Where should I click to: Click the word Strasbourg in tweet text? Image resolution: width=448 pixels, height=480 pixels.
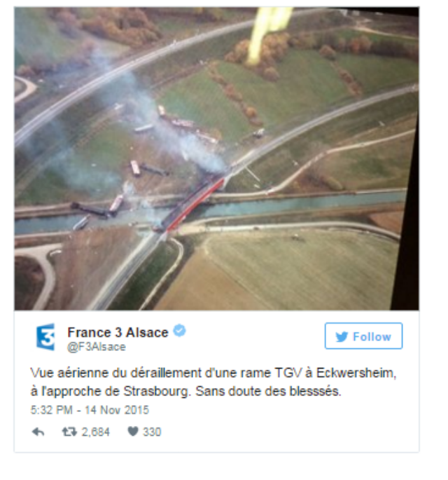pyautogui.click(x=157, y=391)
